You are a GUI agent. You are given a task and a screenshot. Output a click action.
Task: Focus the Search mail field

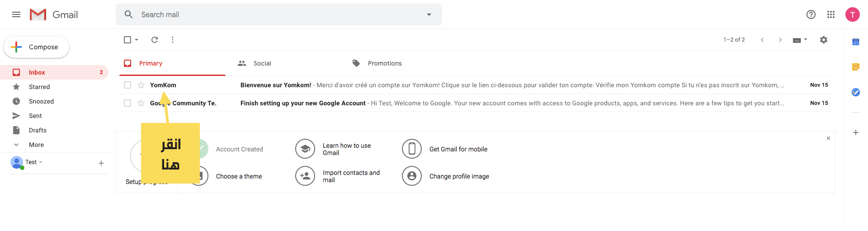click(x=279, y=14)
